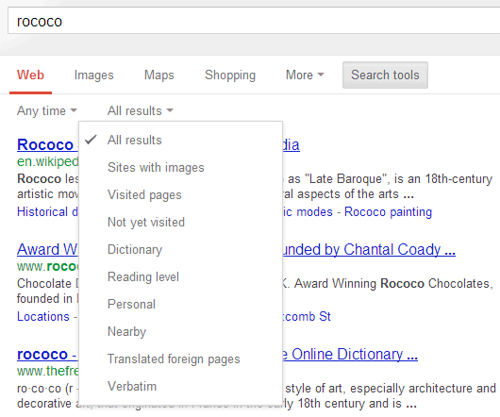
Task: Open the Rococo painting sublink
Action: (388, 212)
